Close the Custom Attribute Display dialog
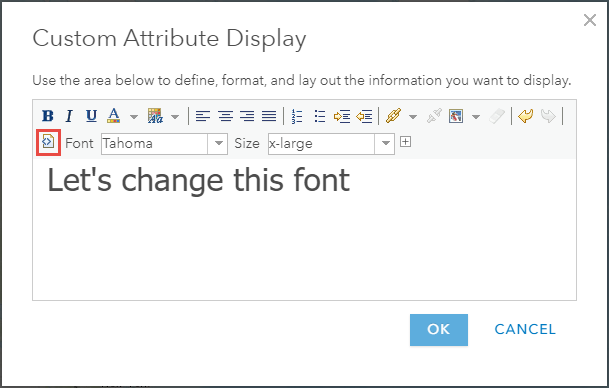The height and width of the screenshot is (388, 609). [590, 20]
